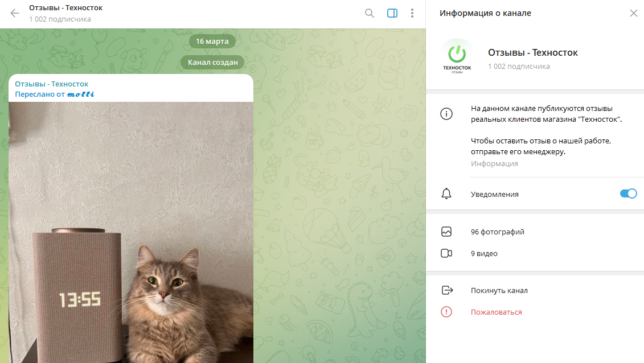The width and height of the screenshot is (644, 363).
Task: Close the channel info panel
Action: click(633, 13)
